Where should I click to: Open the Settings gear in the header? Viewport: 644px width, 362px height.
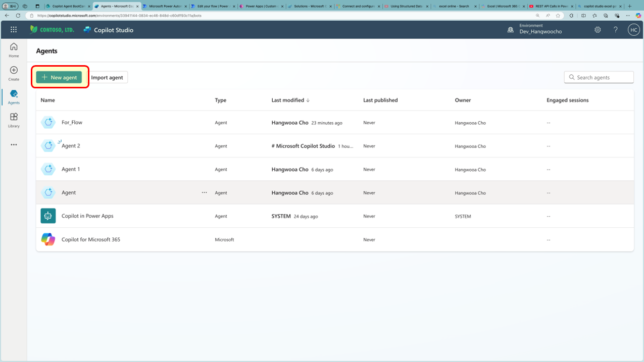point(598,30)
